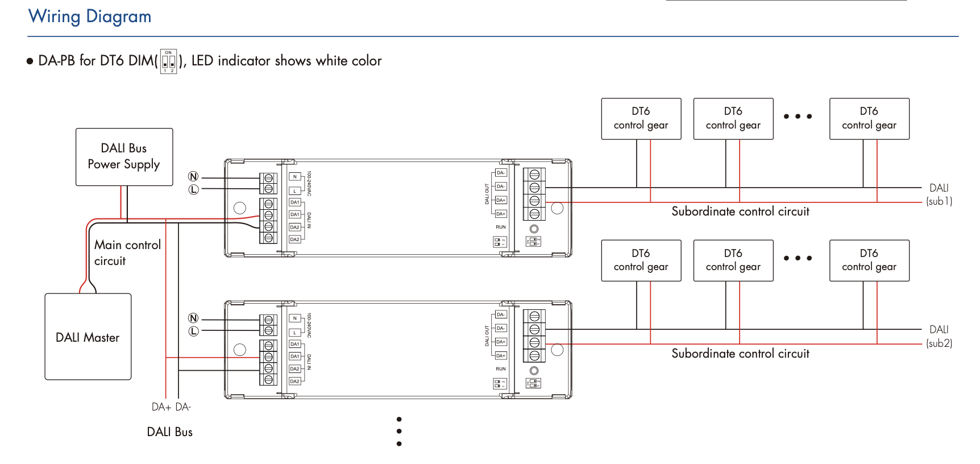This screenshot has height=464, width=980.
Task: Toggle the DIP switch below RUN on lower driver
Action: tap(500, 384)
